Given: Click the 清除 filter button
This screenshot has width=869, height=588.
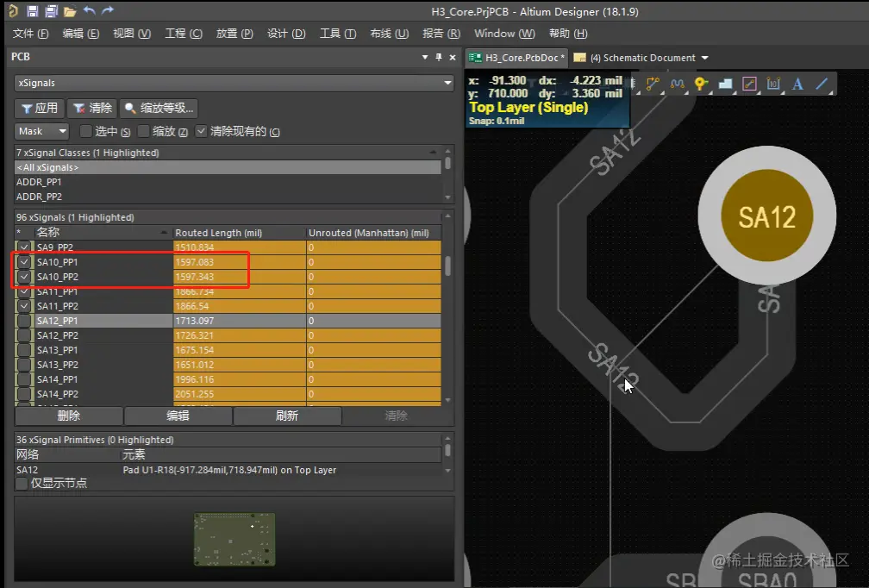Looking at the screenshot, I should pyautogui.click(x=92, y=108).
